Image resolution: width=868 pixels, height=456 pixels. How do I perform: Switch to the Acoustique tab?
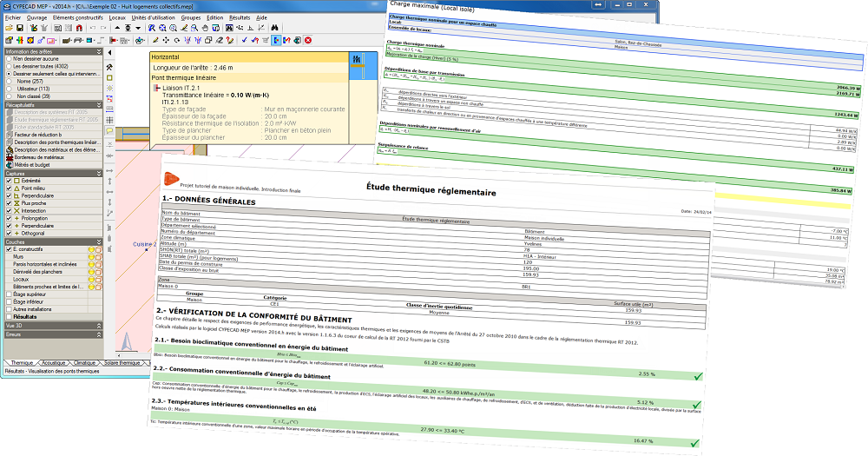54,362
